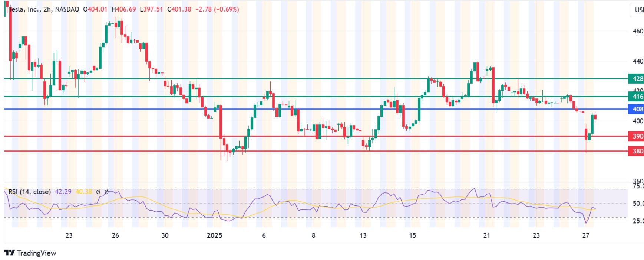Click the RSI value 42.29 in legend
644x260 pixels.
tap(63, 192)
